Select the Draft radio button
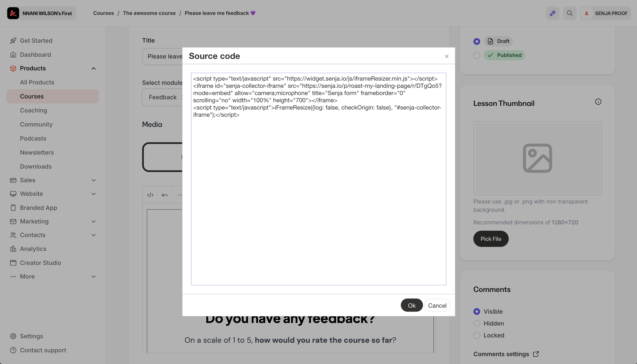 tap(477, 41)
